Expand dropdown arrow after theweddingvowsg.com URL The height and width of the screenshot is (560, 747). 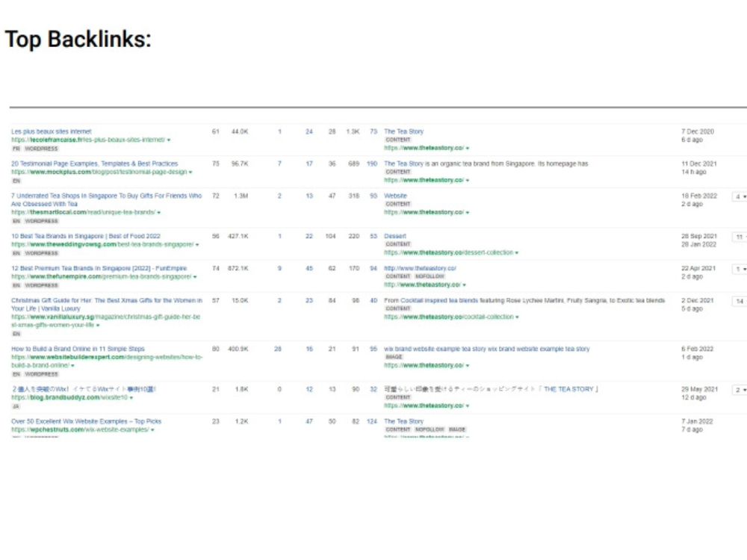[x=196, y=245]
